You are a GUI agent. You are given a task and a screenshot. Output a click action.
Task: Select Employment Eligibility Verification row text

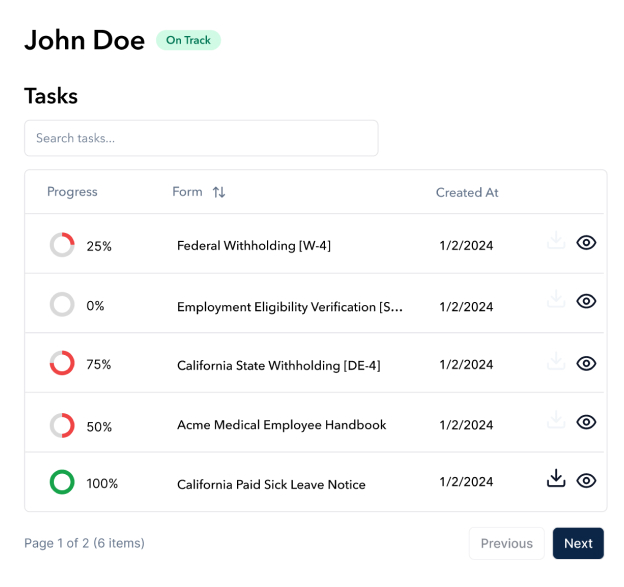click(x=290, y=307)
